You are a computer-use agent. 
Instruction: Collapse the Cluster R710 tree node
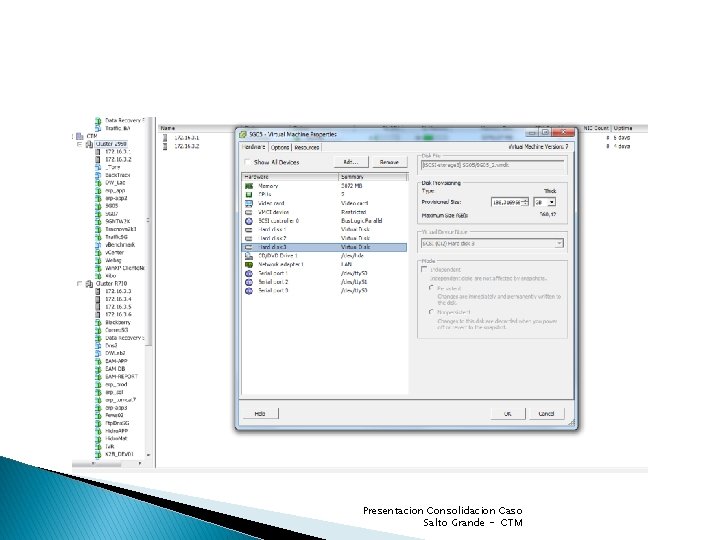80,284
